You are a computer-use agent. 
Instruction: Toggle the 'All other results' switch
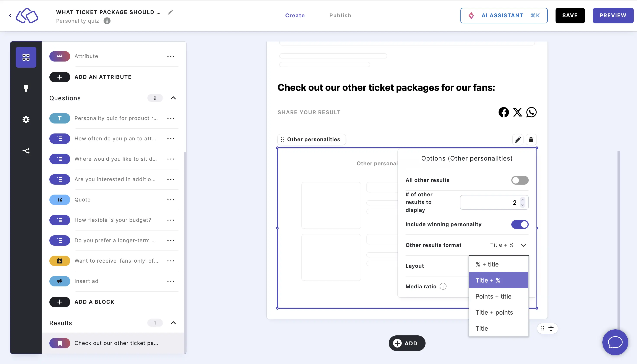click(x=520, y=180)
